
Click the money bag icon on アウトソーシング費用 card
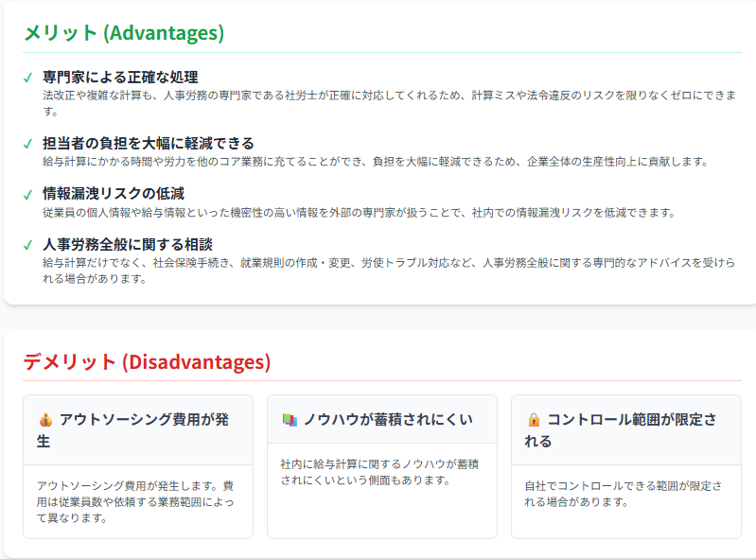point(45,420)
